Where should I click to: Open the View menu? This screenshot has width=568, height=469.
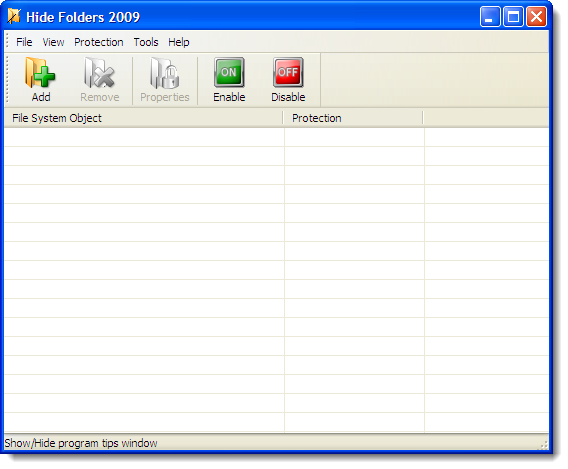53,42
